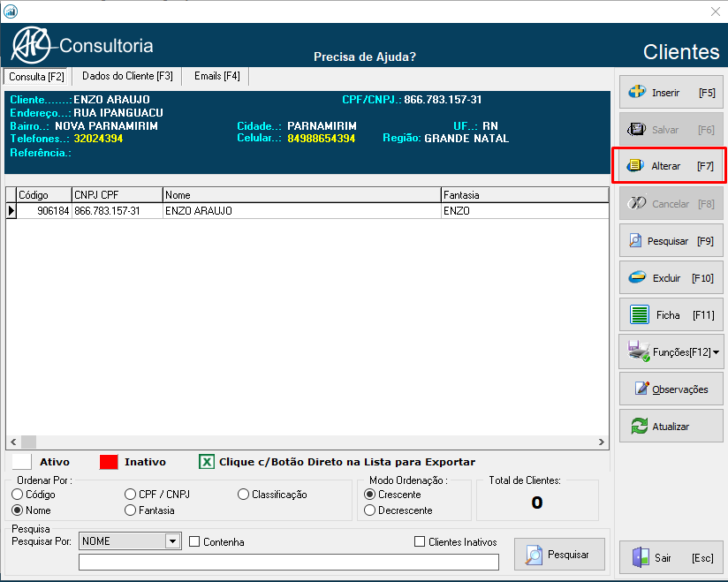Click the app icon in title bar

click(11, 11)
